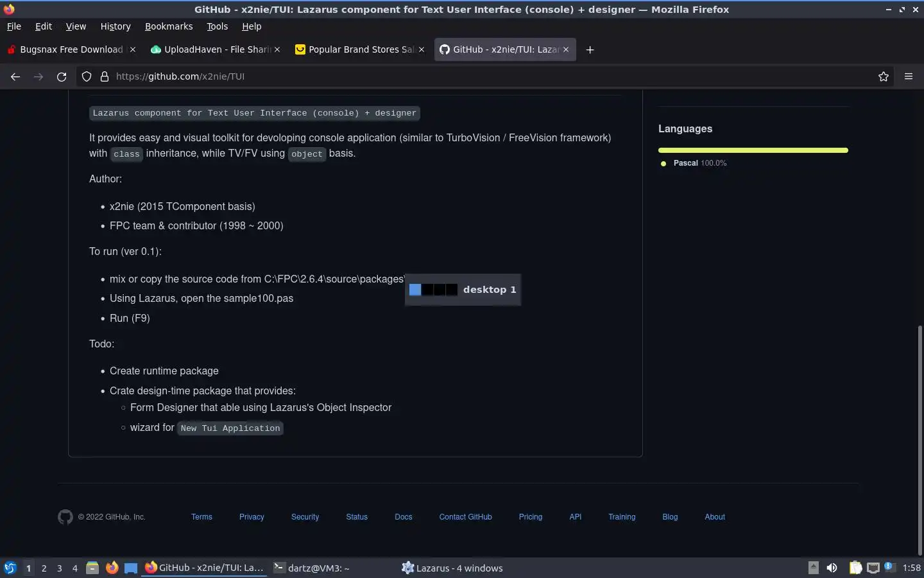Open the volume speaker tray icon
The height and width of the screenshot is (578, 924).
(x=832, y=568)
